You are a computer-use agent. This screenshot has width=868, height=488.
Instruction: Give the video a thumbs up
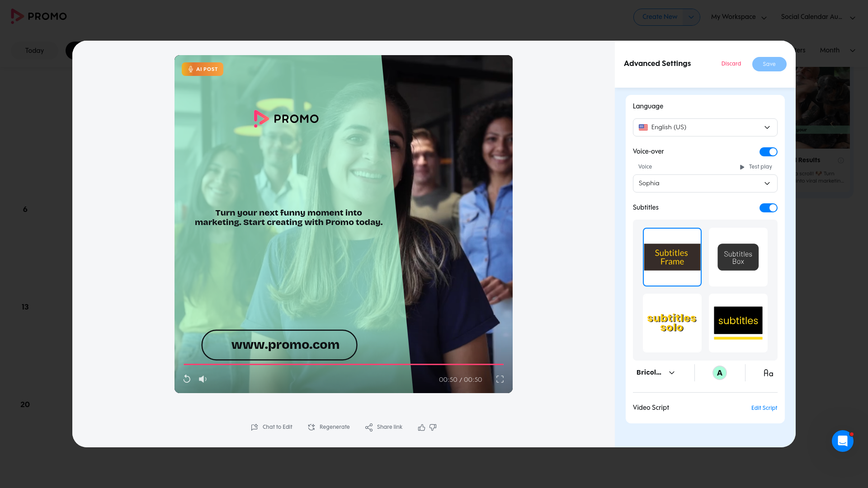pos(421,427)
